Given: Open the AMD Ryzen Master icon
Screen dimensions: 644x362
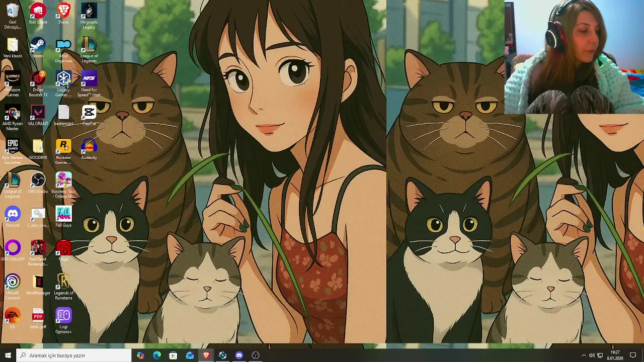Looking at the screenshot, I should tap(13, 118).
